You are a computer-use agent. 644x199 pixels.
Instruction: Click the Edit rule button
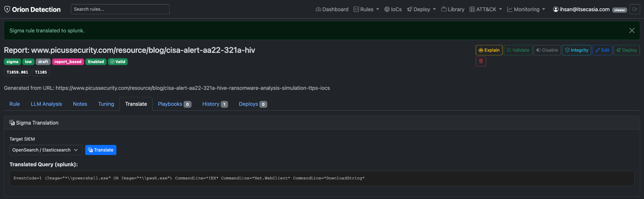pyautogui.click(x=602, y=50)
